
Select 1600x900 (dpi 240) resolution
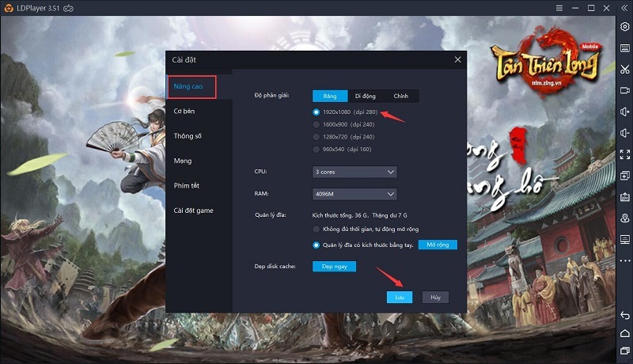click(344, 124)
